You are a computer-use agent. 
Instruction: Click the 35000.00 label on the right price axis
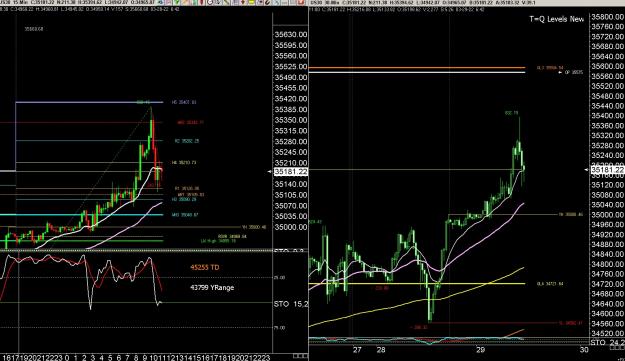(x=607, y=214)
